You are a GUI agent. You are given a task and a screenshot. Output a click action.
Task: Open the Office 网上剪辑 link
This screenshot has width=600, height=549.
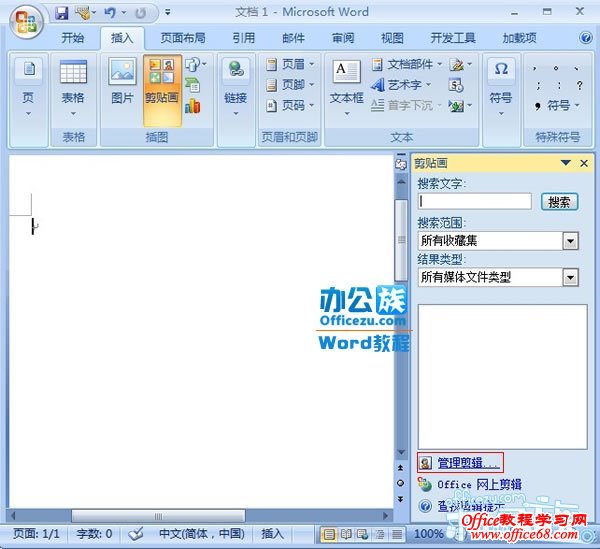point(479,485)
